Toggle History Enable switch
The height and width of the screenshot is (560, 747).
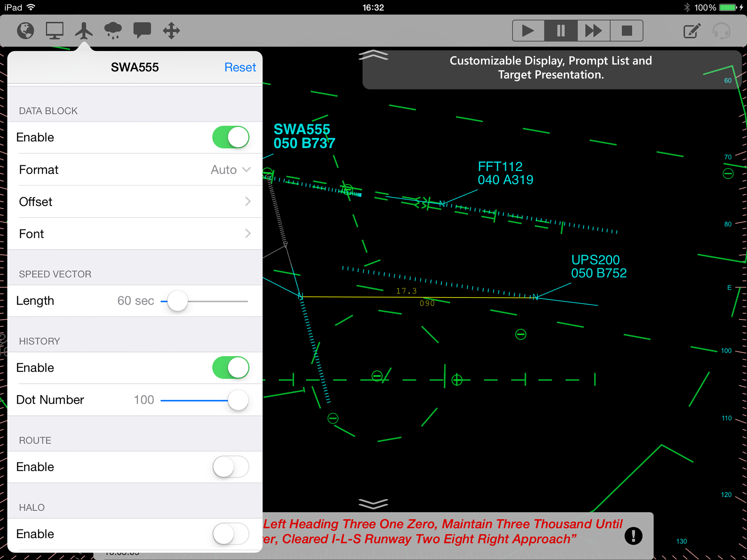pyautogui.click(x=231, y=367)
